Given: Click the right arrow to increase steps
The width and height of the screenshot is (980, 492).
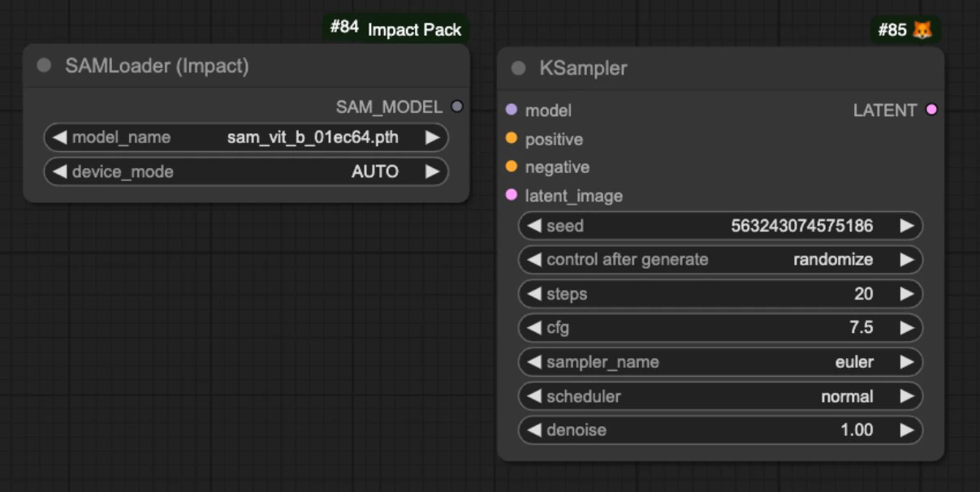Looking at the screenshot, I should [908, 294].
